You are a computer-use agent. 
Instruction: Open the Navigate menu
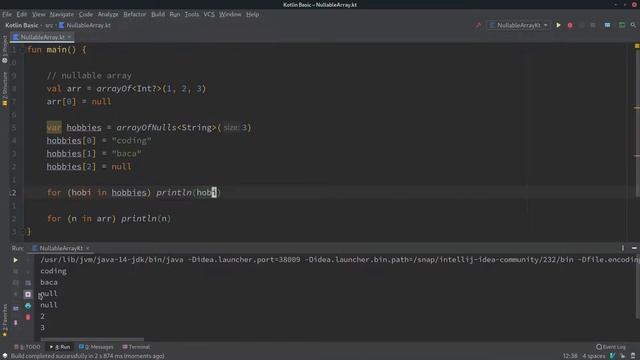pos(62,14)
